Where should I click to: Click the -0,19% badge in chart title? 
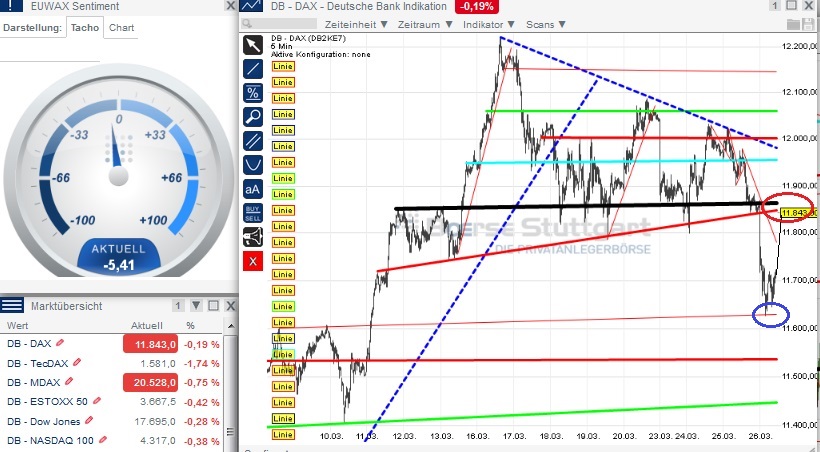click(477, 6)
